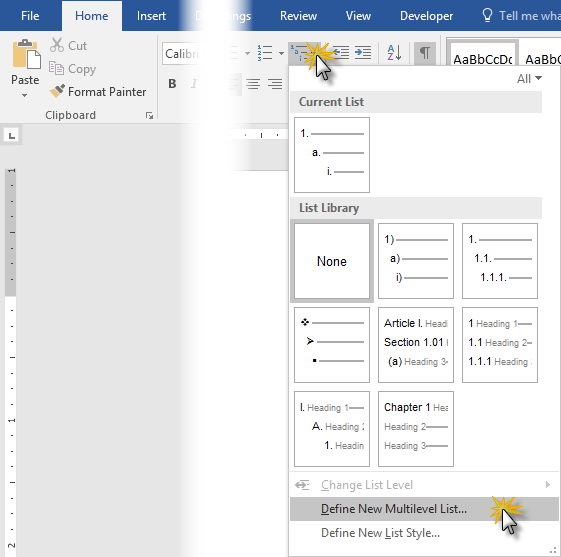This screenshot has height=557, width=561.
Task: Click the numbered list icon
Action: point(265,53)
